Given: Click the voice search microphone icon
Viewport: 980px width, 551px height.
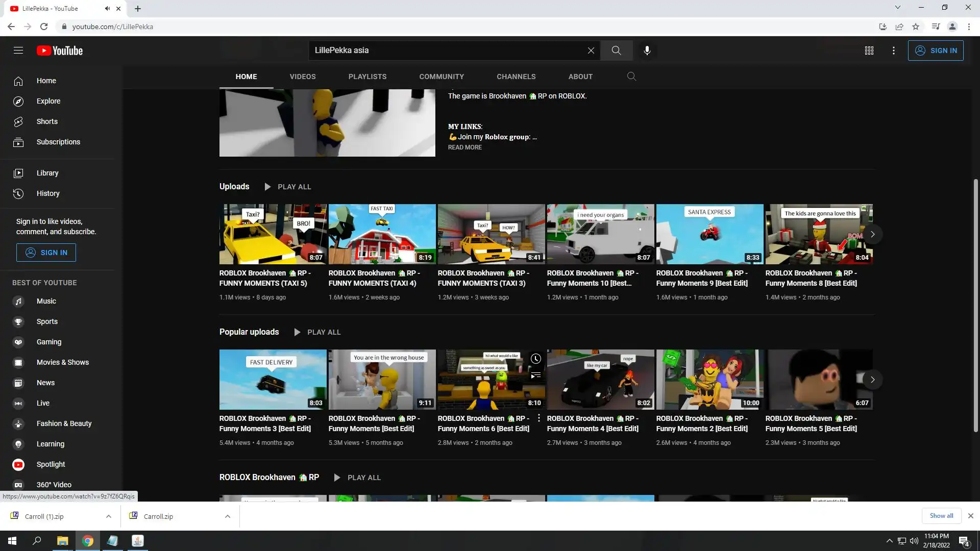Looking at the screenshot, I should (x=647, y=51).
